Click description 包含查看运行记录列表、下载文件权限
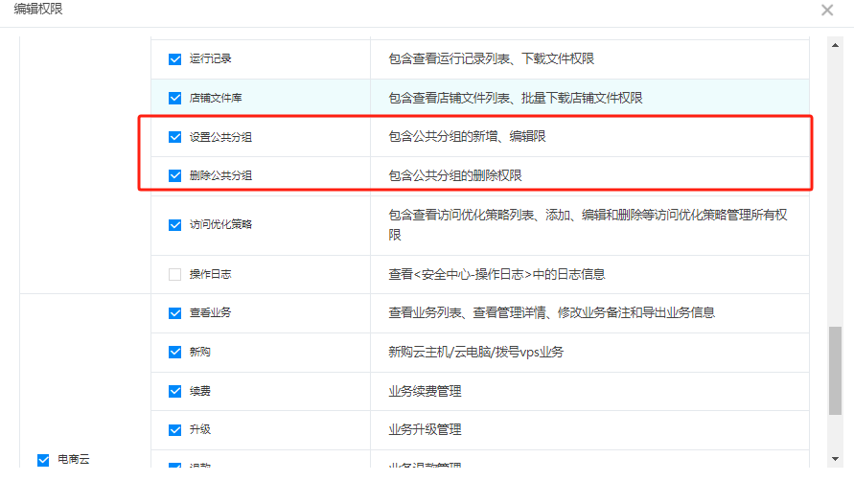This screenshot has width=854, height=504. coord(492,58)
